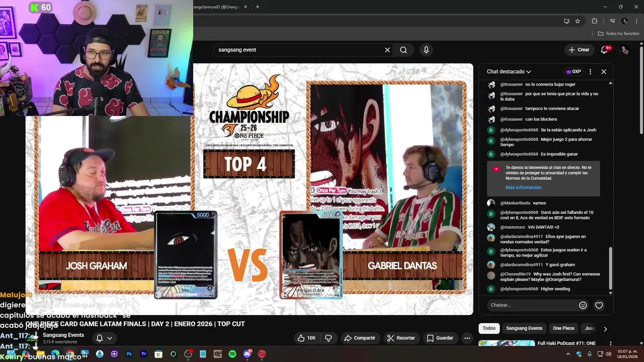This screenshot has height=362, width=644.
Task: Close the OrangeSamuraiD browser tab
Action: [x=245, y=7]
